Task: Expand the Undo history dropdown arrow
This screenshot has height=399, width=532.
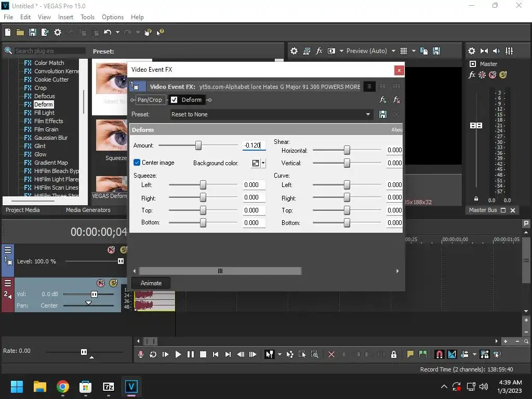Action: [117, 32]
